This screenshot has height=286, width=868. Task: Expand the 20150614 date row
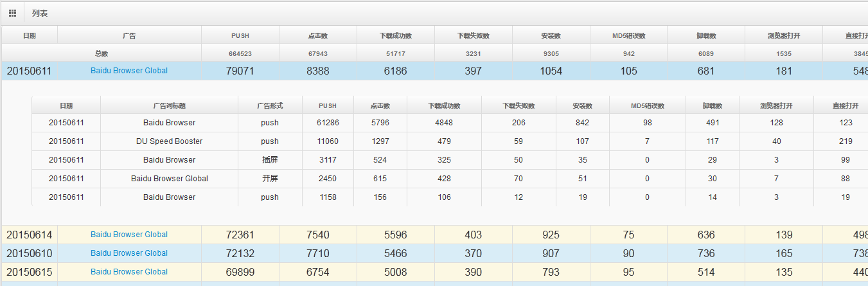[30, 235]
